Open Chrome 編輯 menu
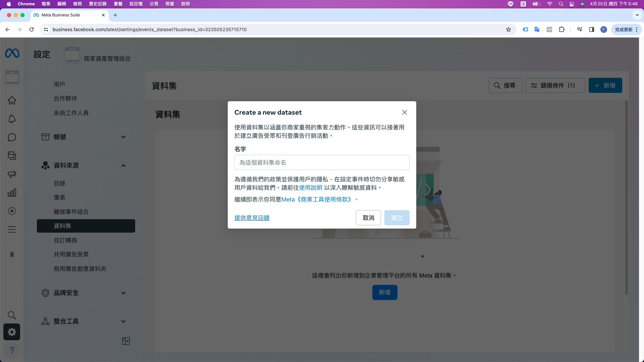644x362 pixels. (x=62, y=4)
